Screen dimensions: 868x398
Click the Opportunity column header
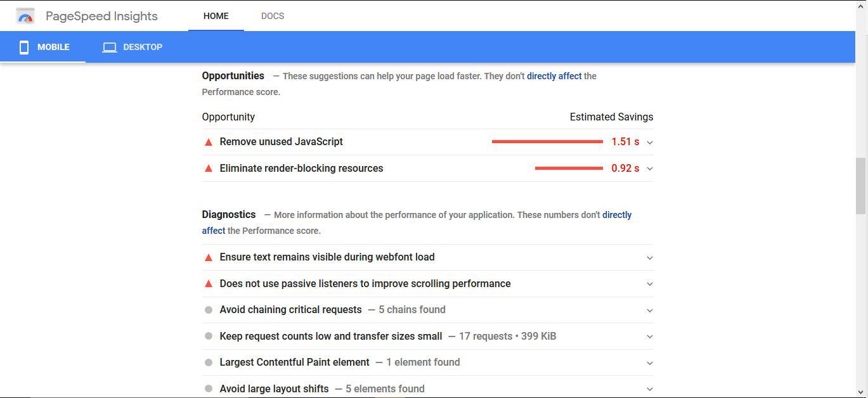[x=228, y=117]
